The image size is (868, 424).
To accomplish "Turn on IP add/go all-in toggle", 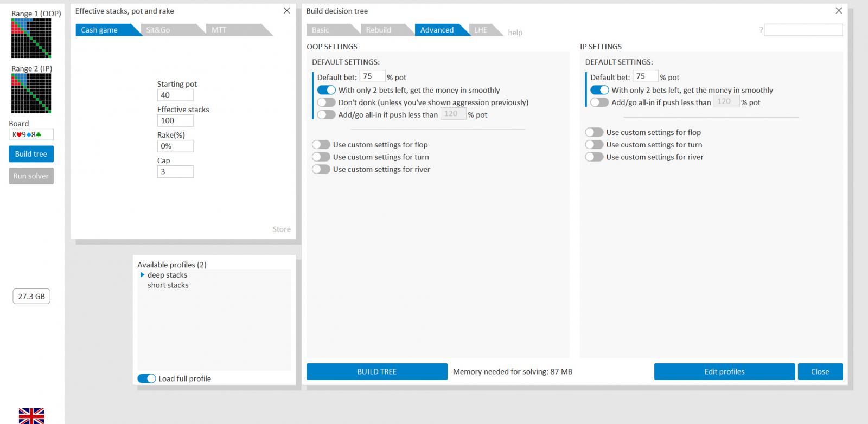I will pos(599,102).
